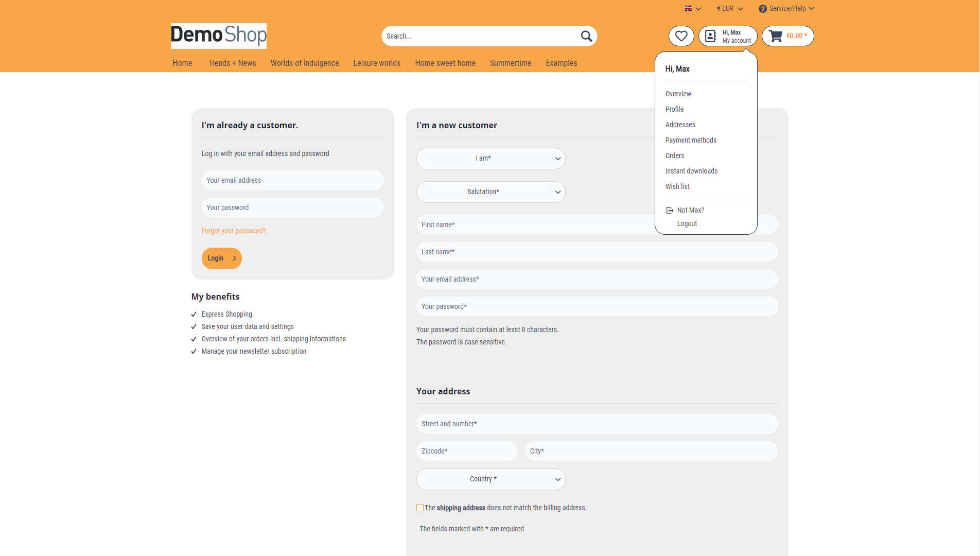Open the shopping cart icon
Screen dimensions: 980x556
pos(776,36)
